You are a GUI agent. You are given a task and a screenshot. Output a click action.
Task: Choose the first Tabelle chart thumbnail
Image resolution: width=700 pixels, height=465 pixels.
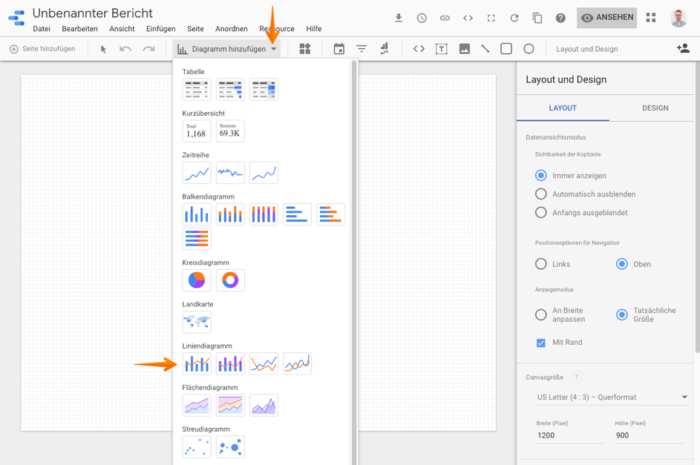click(196, 89)
